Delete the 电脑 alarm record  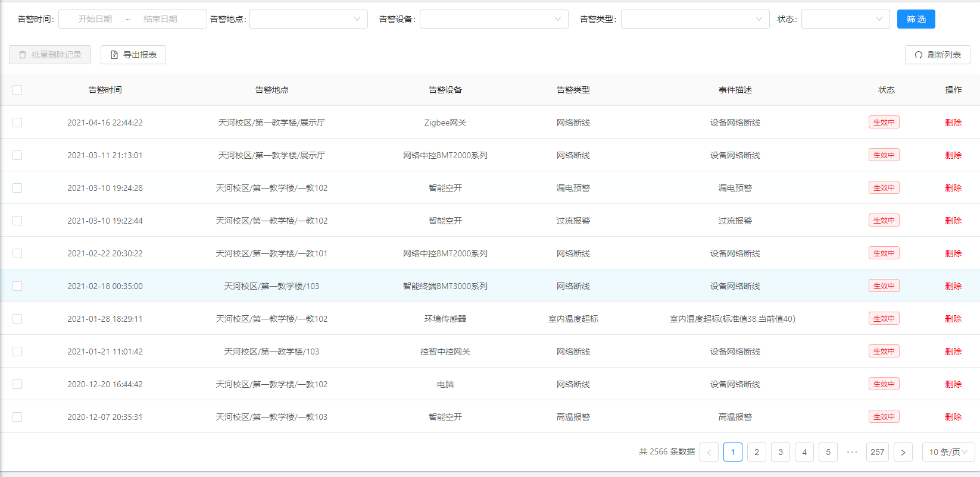point(953,384)
